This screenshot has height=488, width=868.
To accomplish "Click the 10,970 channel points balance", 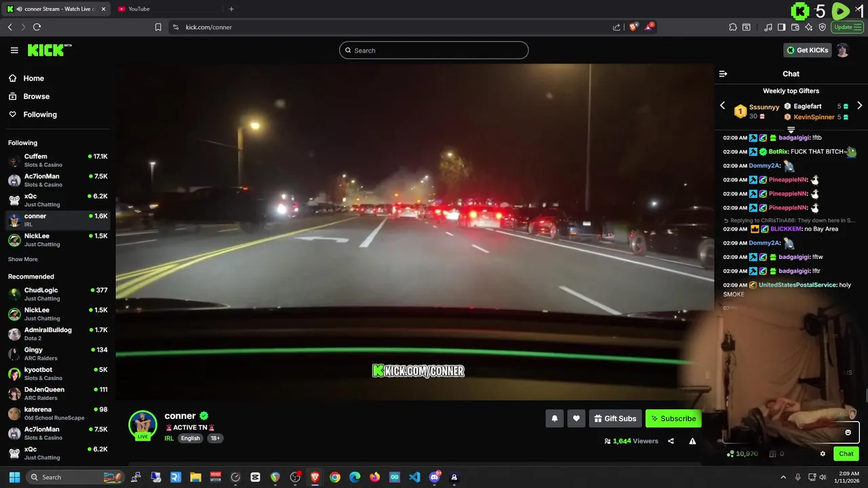I will [742, 454].
